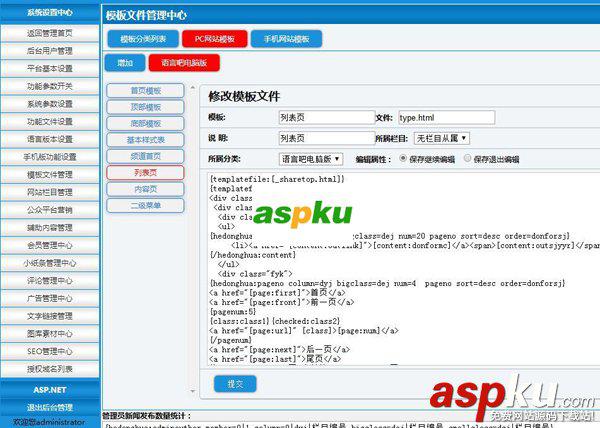Open the 顶部模板 template entry
Screen dimensions: 600x428
(145, 107)
